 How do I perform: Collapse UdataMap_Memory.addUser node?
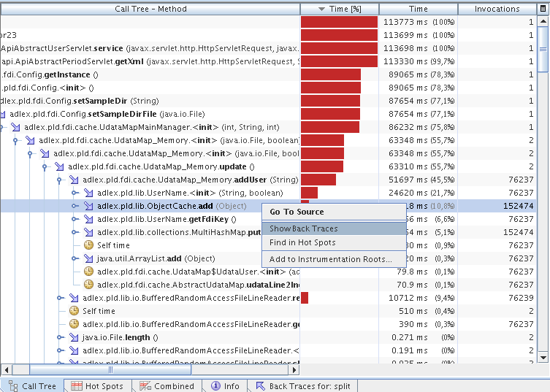pos(59,180)
